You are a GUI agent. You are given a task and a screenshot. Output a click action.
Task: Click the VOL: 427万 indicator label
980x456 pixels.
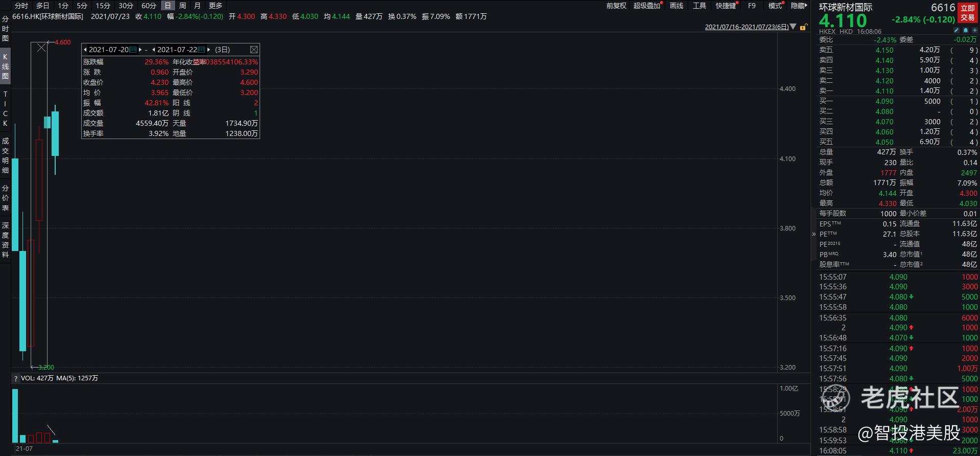[37, 378]
